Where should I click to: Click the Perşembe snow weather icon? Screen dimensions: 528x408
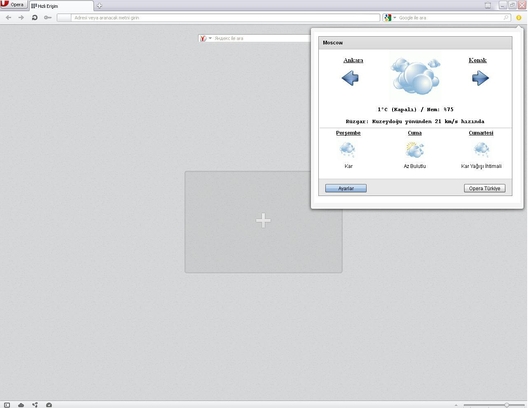348,150
